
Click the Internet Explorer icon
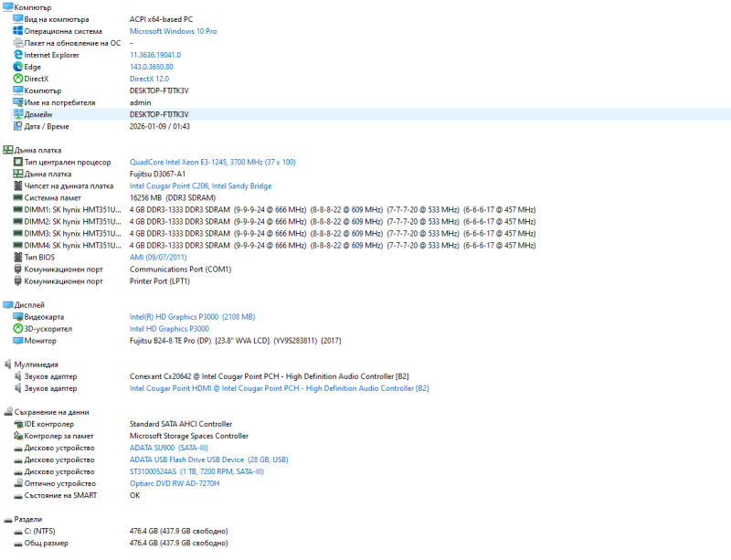pos(17,55)
